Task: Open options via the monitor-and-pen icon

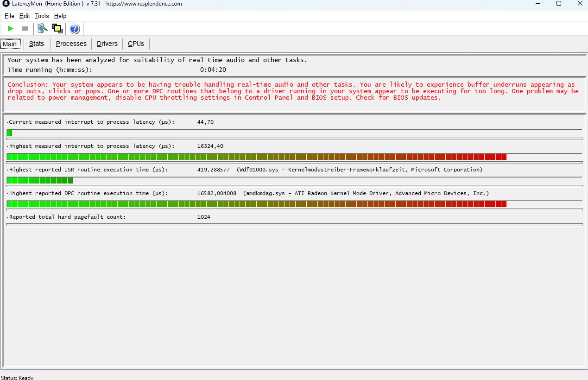Action: coord(43,29)
